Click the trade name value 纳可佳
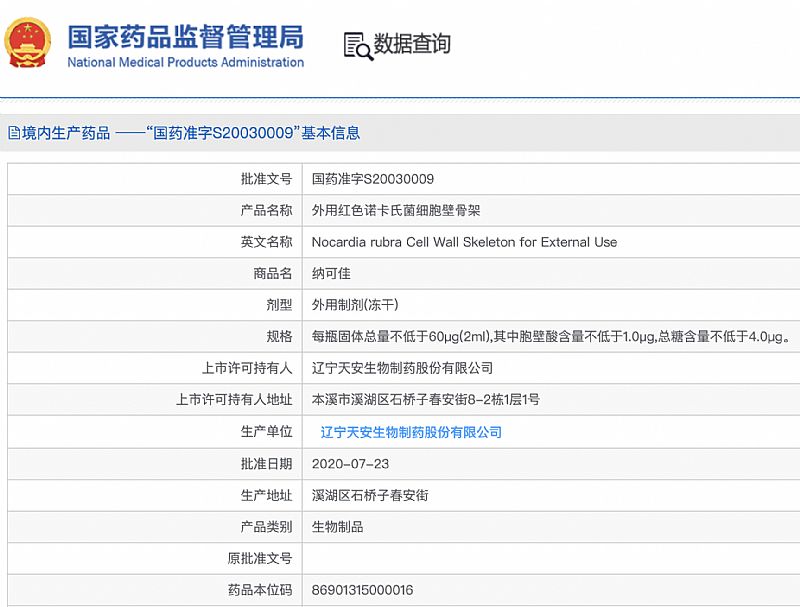Image resolution: width=800 pixels, height=607 pixels. [331, 273]
